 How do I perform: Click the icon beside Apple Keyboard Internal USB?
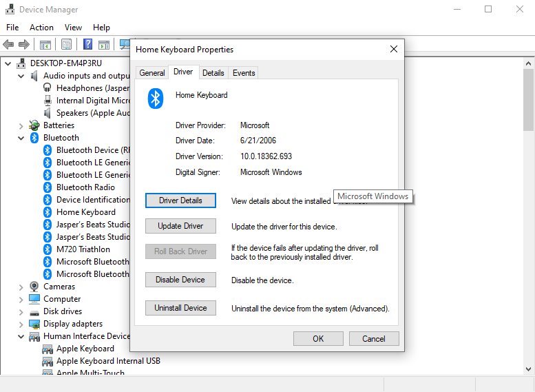[x=48, y=361]
